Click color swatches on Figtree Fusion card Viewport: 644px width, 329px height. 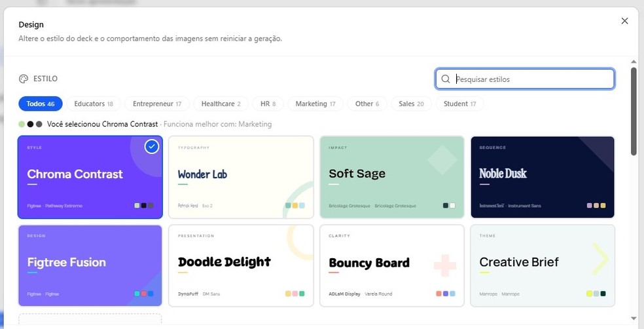(x=144, y=294)
